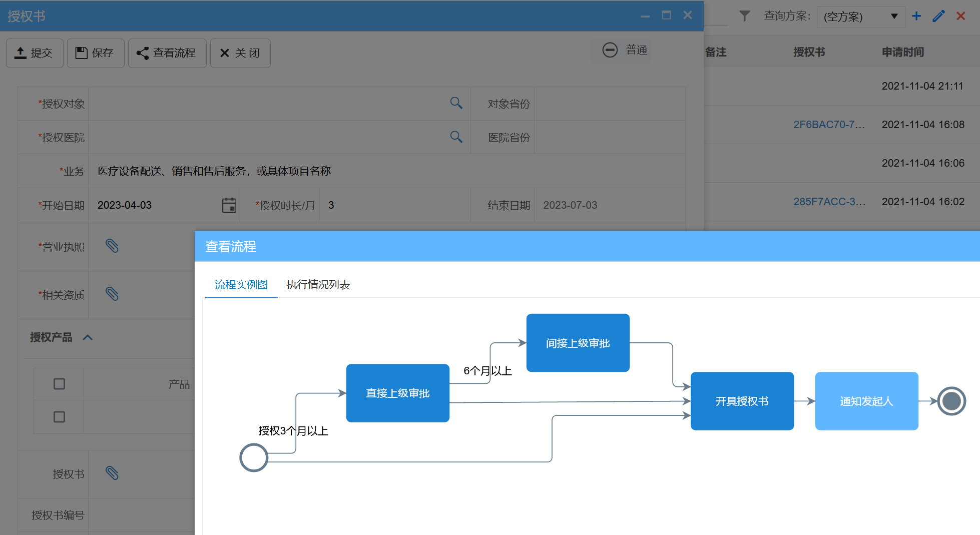Open calendar picker for 开始日期
The image size is (980, 535).
[x=229, y=205]
